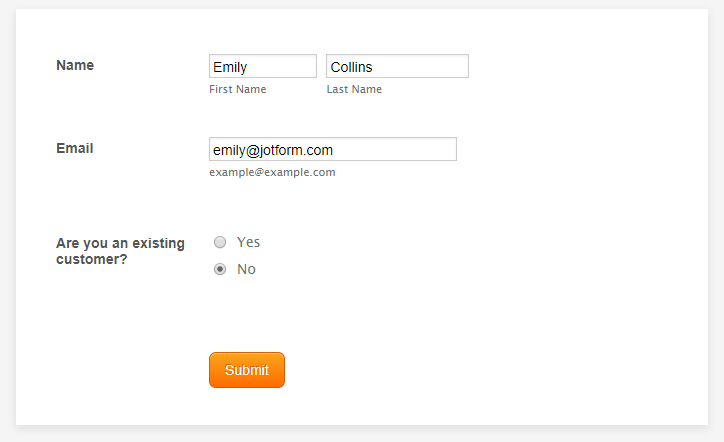Select the No radio button
This screenshot has height=442, width=724.
(220, 269)
